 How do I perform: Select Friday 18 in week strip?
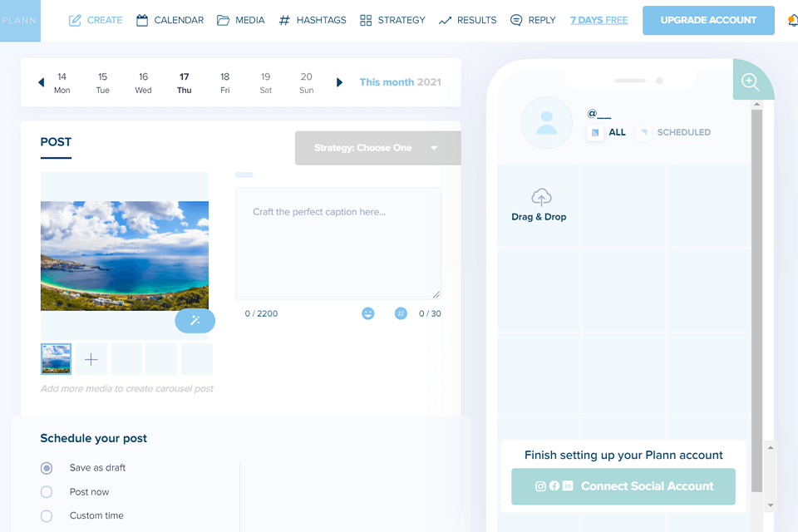click(x=225, y=83)
